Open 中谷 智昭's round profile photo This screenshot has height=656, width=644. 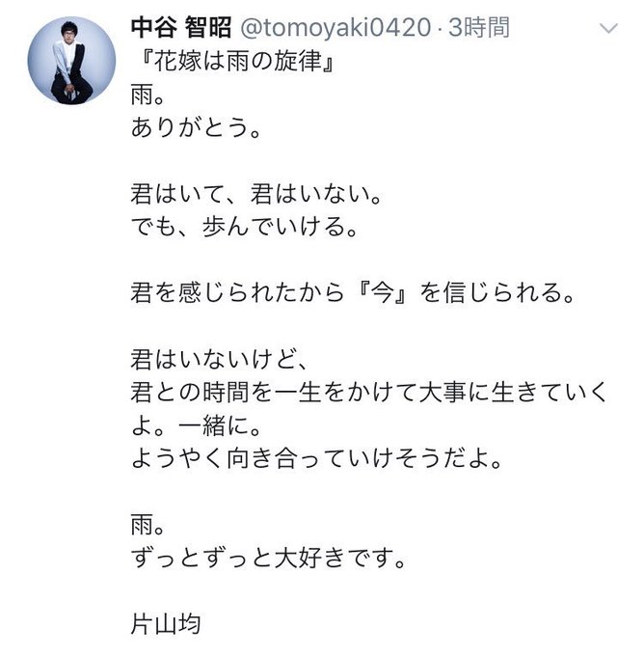pyautogui.click(x=71, y=60)
